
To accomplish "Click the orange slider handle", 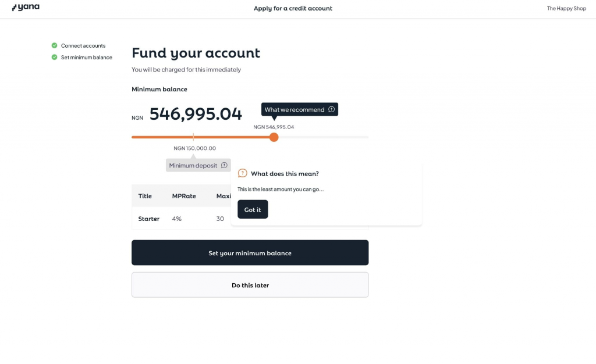I will click(274, 137).
